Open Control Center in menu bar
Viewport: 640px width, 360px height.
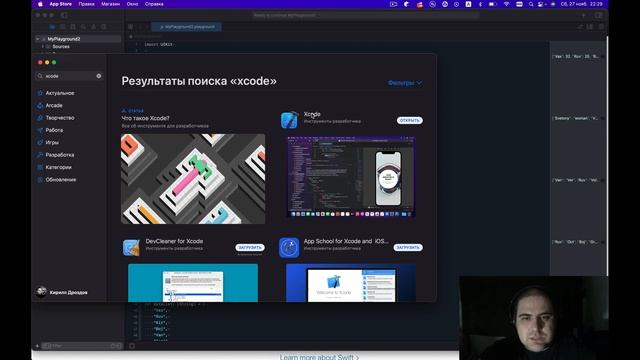pos(542,4)
